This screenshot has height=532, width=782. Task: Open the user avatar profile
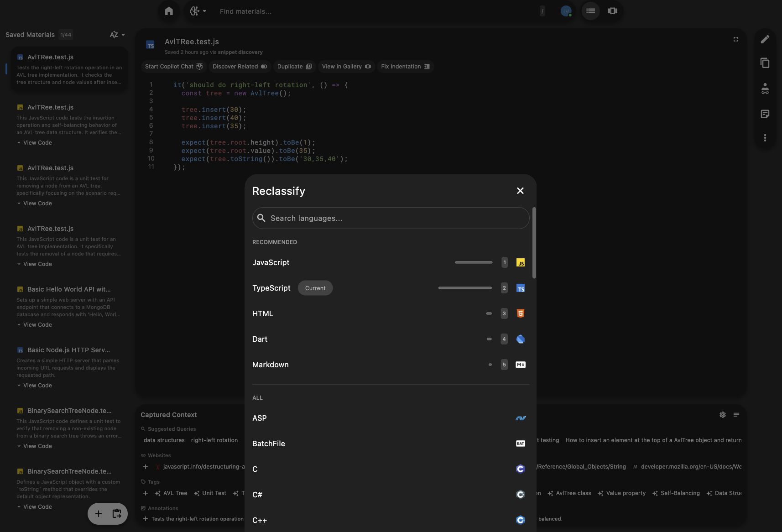[x=566, y=11]
